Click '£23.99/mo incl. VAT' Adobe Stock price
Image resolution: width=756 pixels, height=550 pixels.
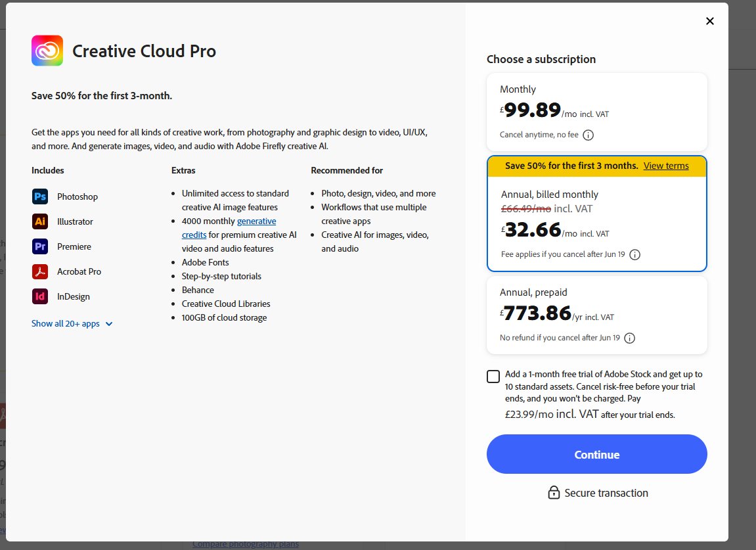[552, 415]
